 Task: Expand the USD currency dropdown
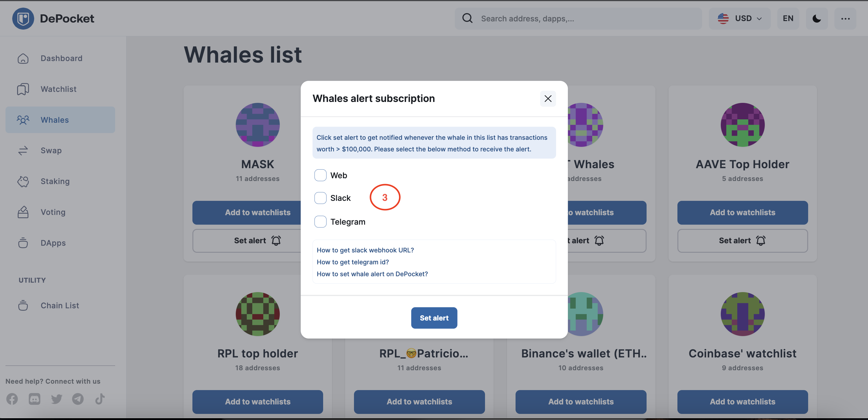click(739, 19)
